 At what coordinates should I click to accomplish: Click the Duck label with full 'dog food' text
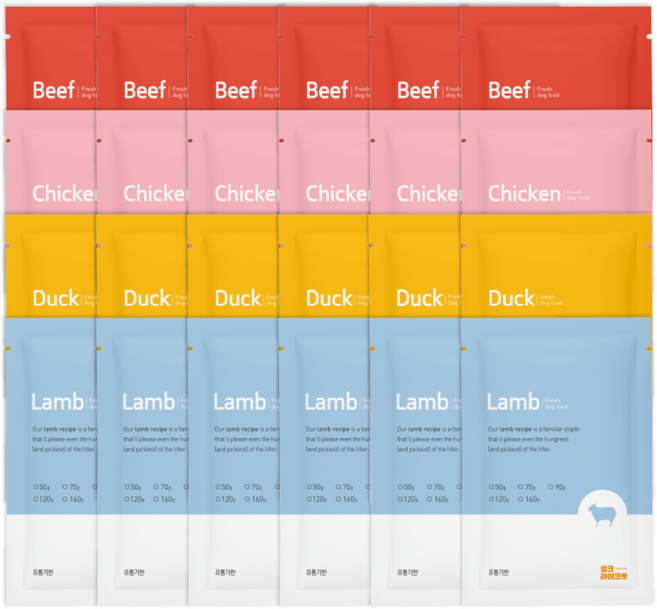point(511,298)
